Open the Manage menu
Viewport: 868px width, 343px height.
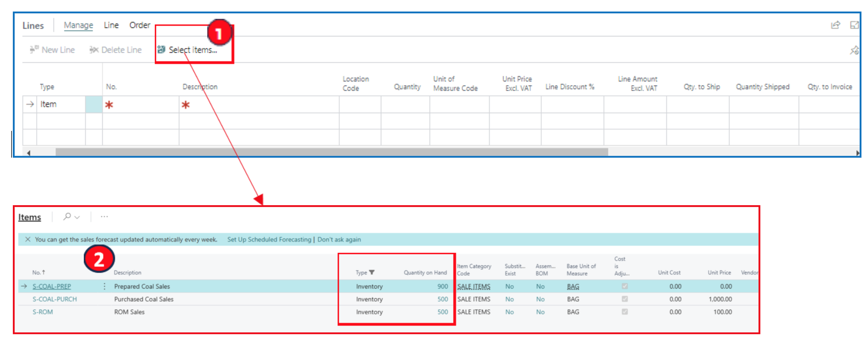point(78,25)
